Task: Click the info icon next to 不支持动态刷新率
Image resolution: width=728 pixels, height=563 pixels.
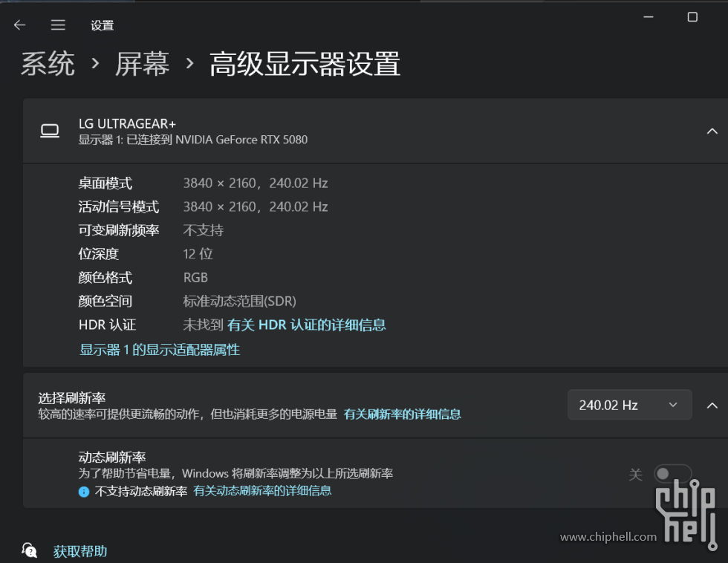Action: click(x=83, y=492)
